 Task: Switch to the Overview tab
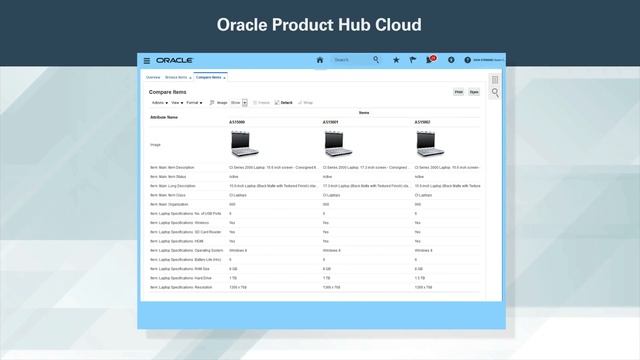click(153, 78)
